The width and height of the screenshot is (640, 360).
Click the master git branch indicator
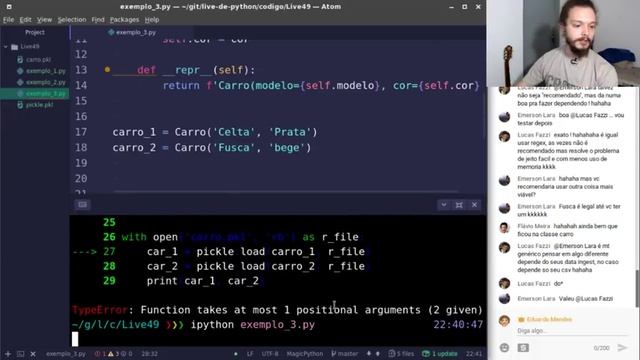(345, 353)
